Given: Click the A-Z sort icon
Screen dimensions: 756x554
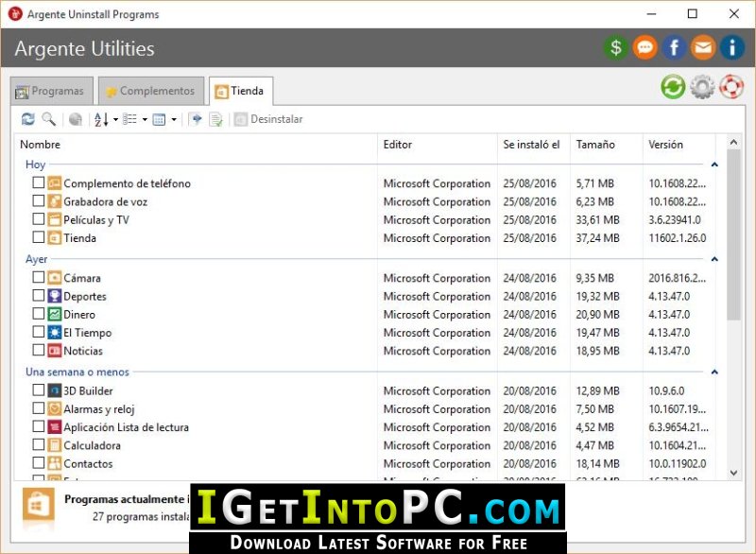Looking at the screenshot, I should tap(101, 119).
